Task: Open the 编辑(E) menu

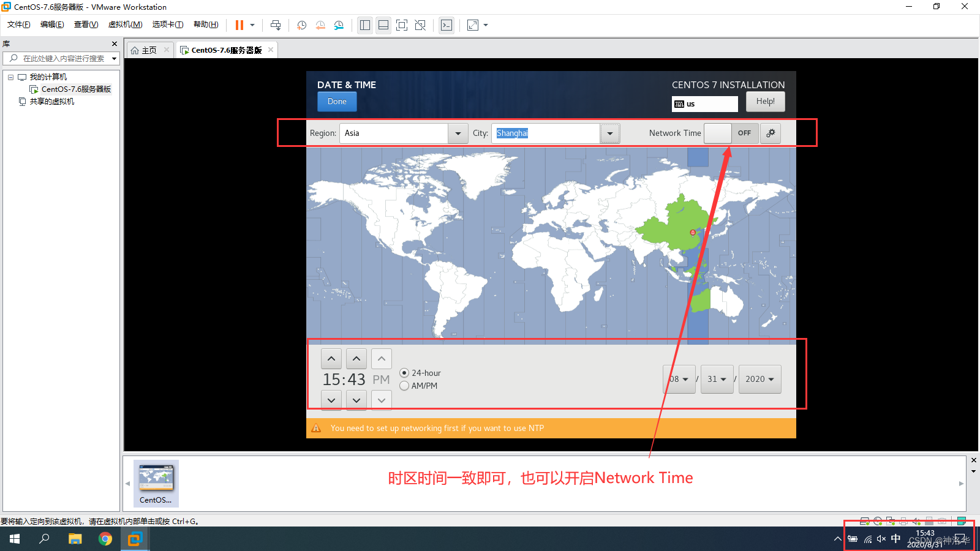Action: [52, 24]
